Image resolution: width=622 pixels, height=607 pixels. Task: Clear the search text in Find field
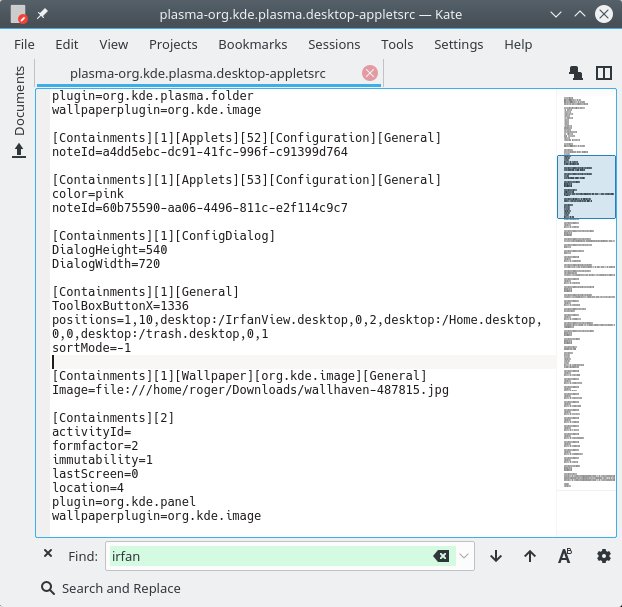tap(441, 556)
